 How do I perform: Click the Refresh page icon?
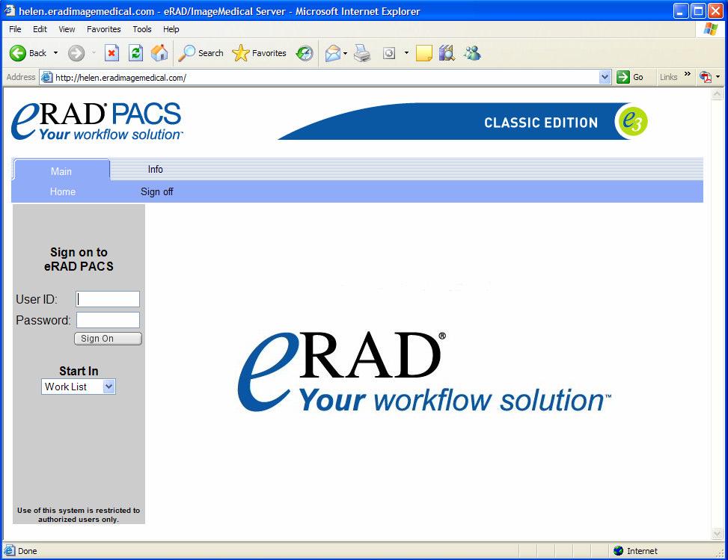(x=135, y=53)
